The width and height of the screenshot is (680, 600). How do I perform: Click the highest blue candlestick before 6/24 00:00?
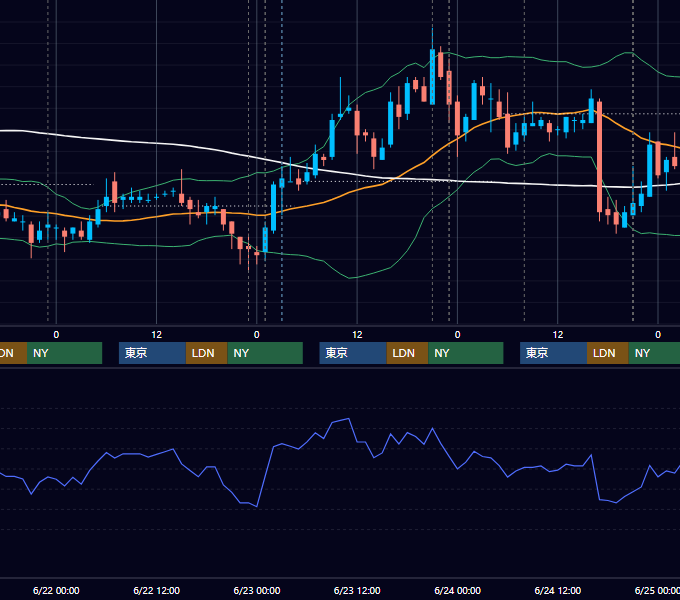click(432, 77)
